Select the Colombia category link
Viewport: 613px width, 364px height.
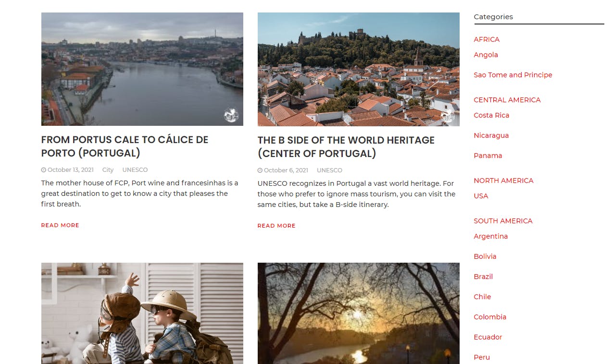click(x=490, y=317)
